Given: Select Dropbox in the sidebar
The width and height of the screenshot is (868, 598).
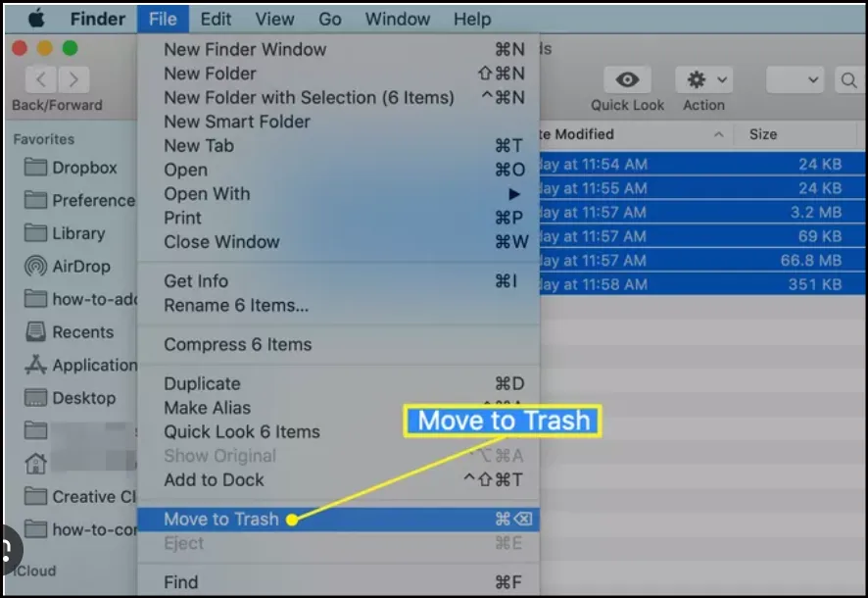Looking at the screenshot, I should [x=82, y=167].
